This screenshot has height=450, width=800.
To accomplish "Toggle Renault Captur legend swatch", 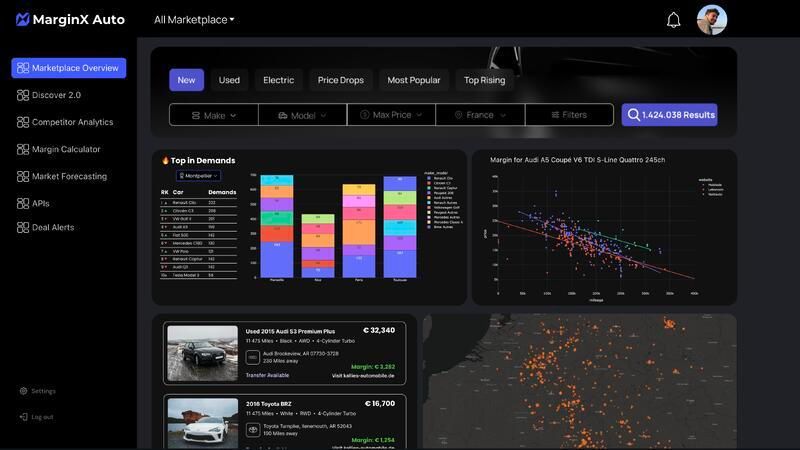I will click(x=429, y=188).
